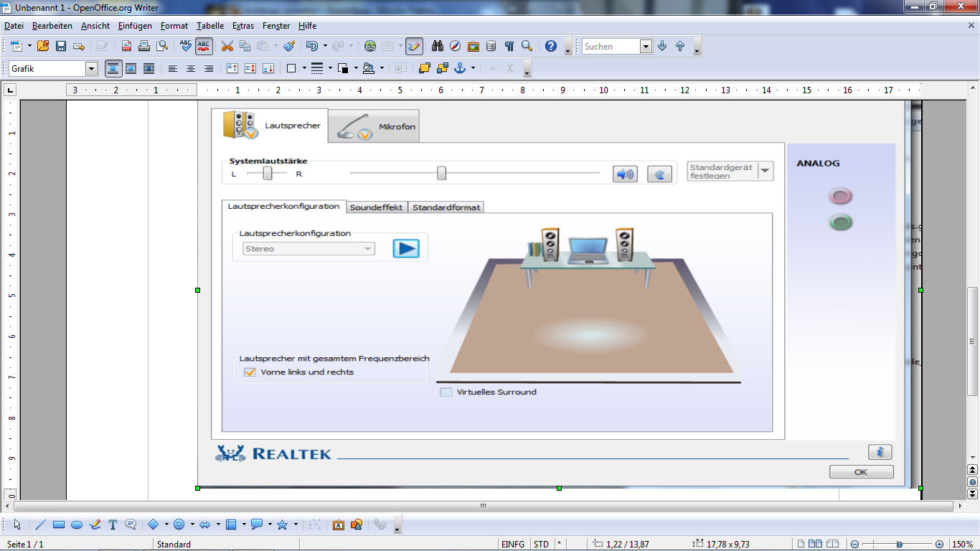Open a document with the folder icon
The image size is (980, 551).
[x=43, y=46]
